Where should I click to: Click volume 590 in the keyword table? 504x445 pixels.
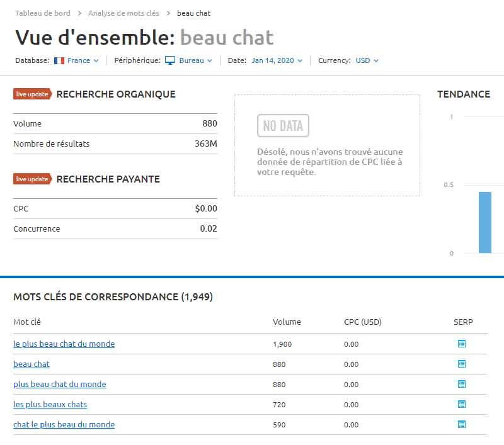coord(279,425)
